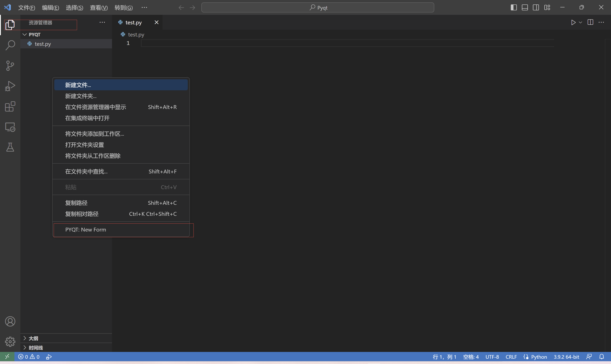Click cursor position 行 1, 列 1
Screen dimensions: 611x364
[444, 357]
